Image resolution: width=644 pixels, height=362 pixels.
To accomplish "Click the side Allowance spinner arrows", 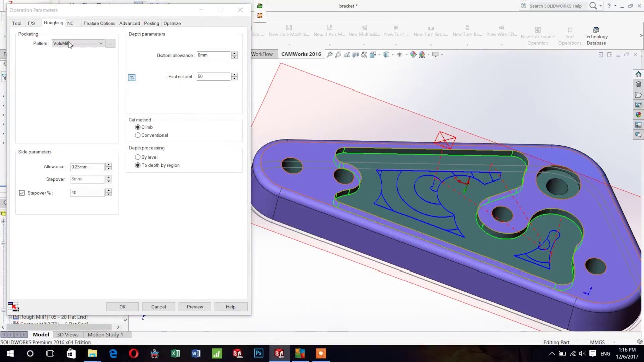I will point(108,167).
